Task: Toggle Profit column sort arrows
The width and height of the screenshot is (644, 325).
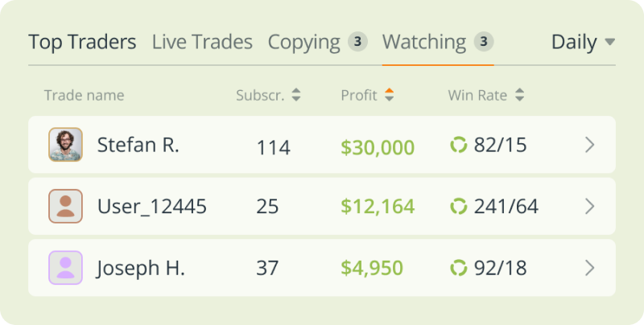Action: (389, 95)
